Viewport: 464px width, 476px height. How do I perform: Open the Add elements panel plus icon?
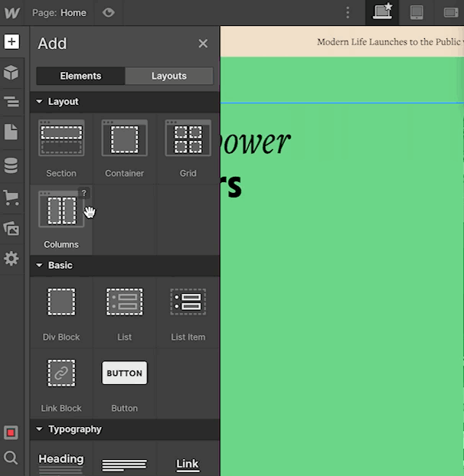[11, 41]
